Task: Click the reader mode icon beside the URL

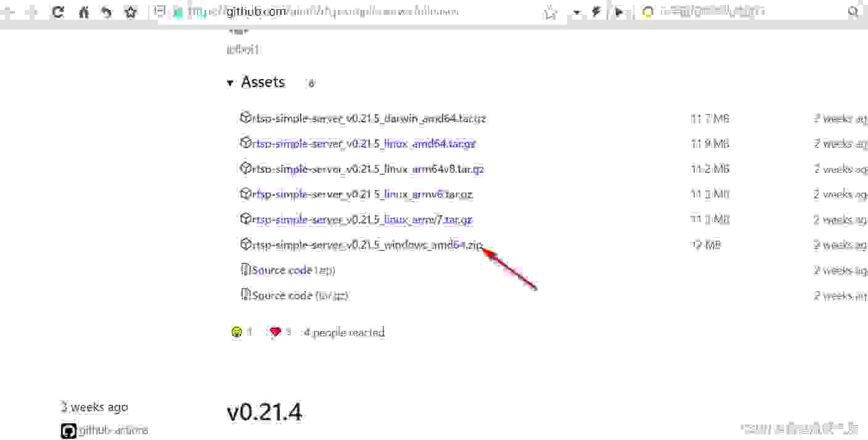Action: click(160, 10)
